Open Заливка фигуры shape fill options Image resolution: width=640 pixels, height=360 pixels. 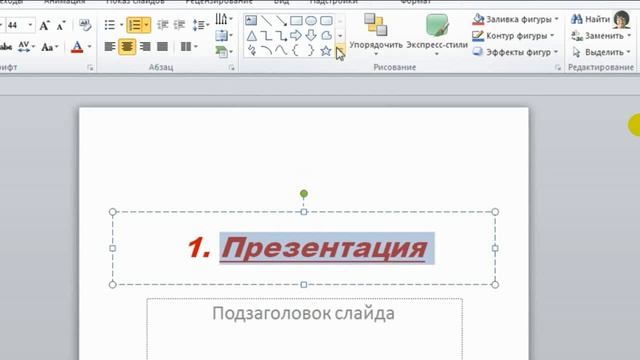[x=516, y=19]
